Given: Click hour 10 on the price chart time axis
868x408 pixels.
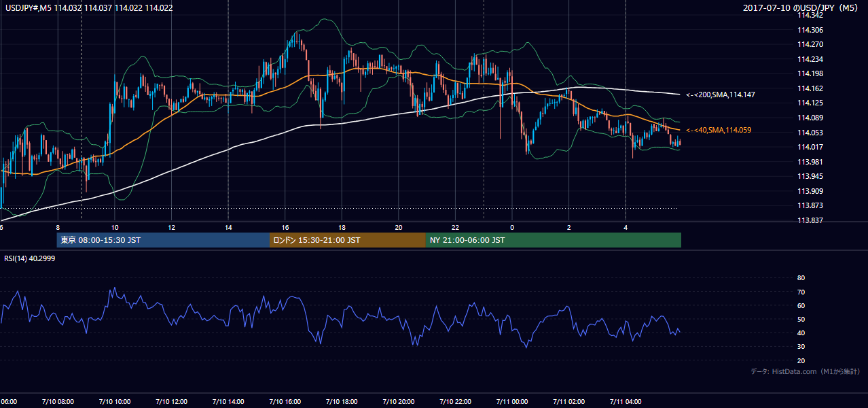Looking at the screenshot, I should pos(115,227).
